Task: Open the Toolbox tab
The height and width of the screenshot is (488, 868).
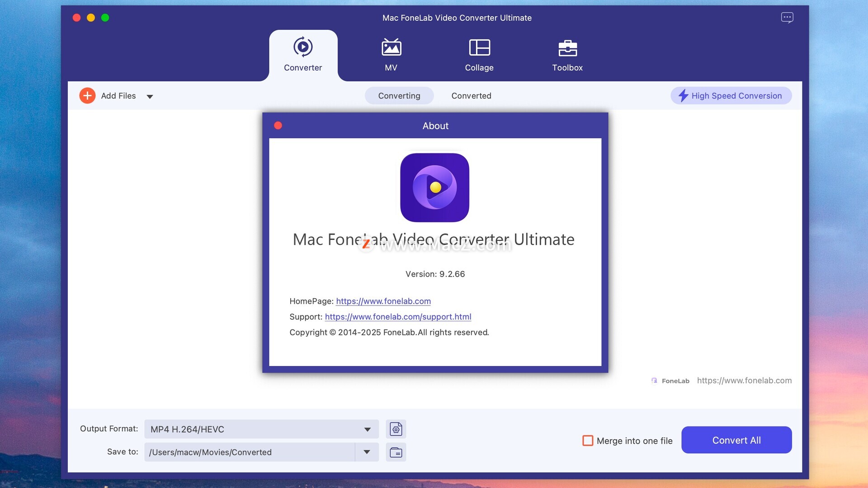Action: 567,55
